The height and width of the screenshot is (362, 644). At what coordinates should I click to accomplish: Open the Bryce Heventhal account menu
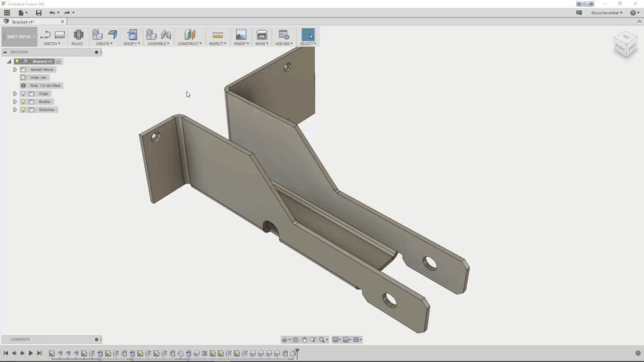tap(606, 13)
